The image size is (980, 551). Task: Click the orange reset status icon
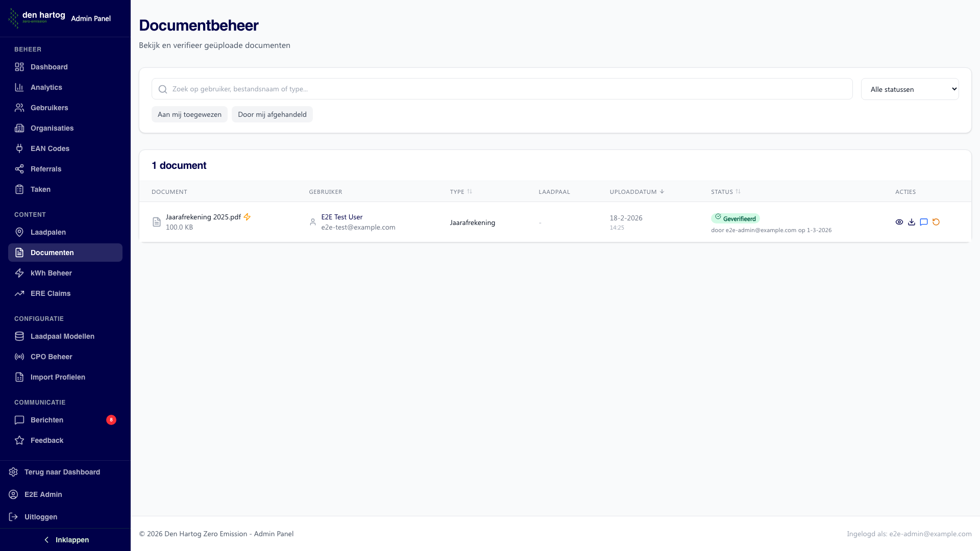pos(936,222)
